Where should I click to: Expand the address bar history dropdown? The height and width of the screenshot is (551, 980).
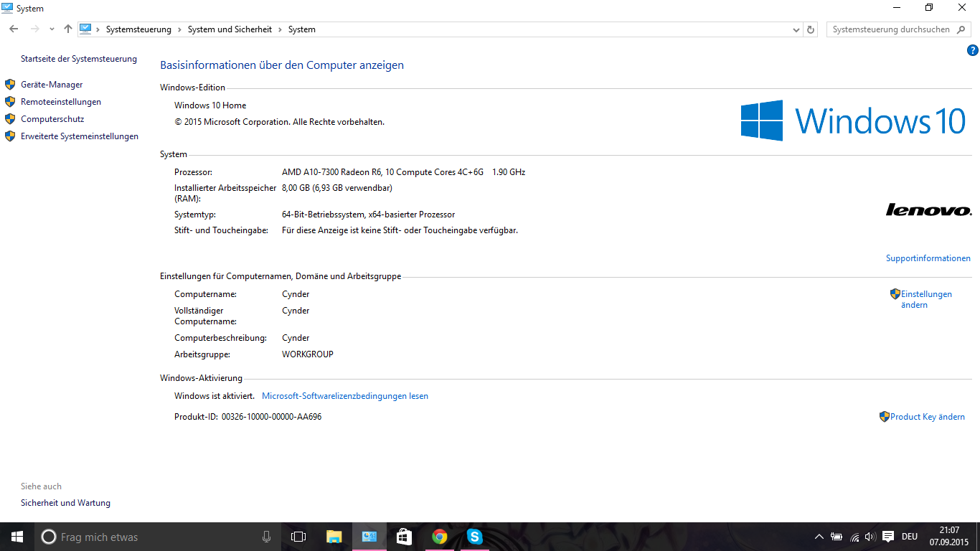pos(796,29)
